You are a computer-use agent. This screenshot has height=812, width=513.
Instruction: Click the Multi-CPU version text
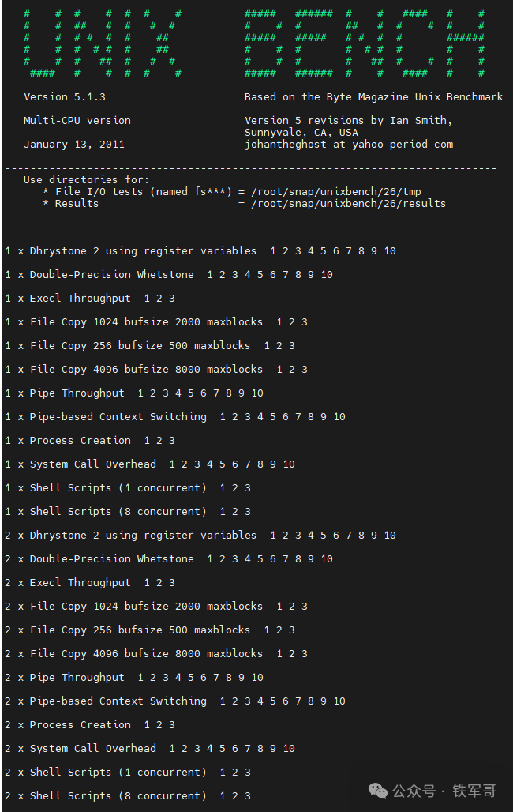coord(77,121)
